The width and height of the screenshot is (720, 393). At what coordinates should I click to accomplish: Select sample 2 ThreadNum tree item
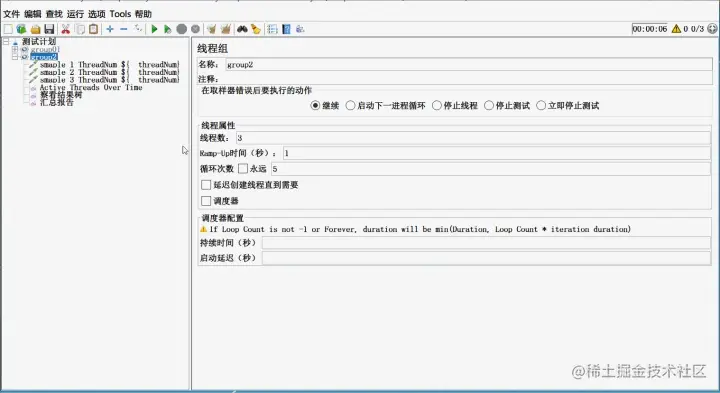pos(109,72)
